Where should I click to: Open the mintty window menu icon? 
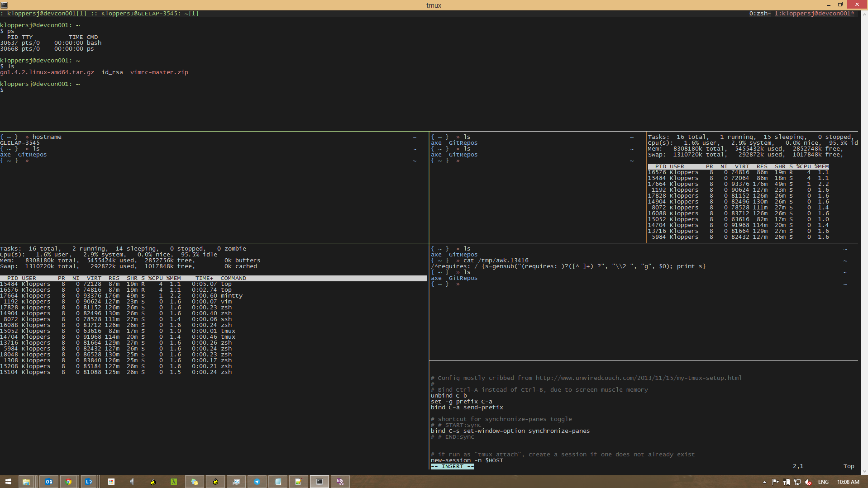click(x=4, y=5)
